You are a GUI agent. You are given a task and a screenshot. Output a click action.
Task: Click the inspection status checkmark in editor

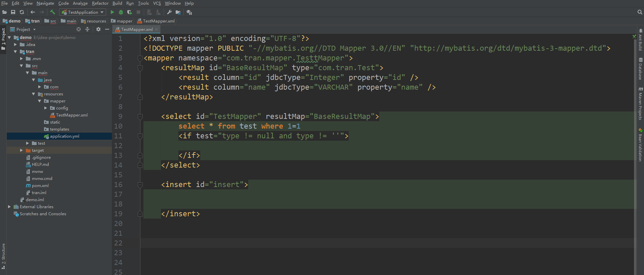coord(634,36)
